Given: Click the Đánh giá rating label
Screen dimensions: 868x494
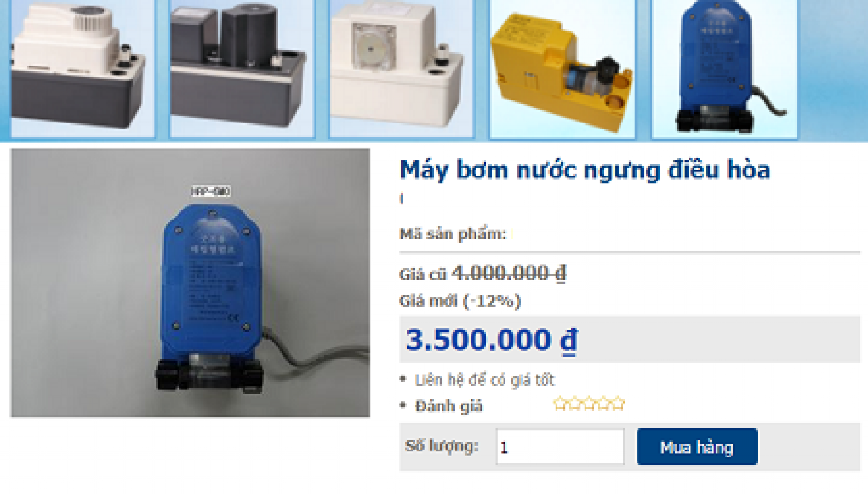Looking at the screenshot, I should pos(448,406).
